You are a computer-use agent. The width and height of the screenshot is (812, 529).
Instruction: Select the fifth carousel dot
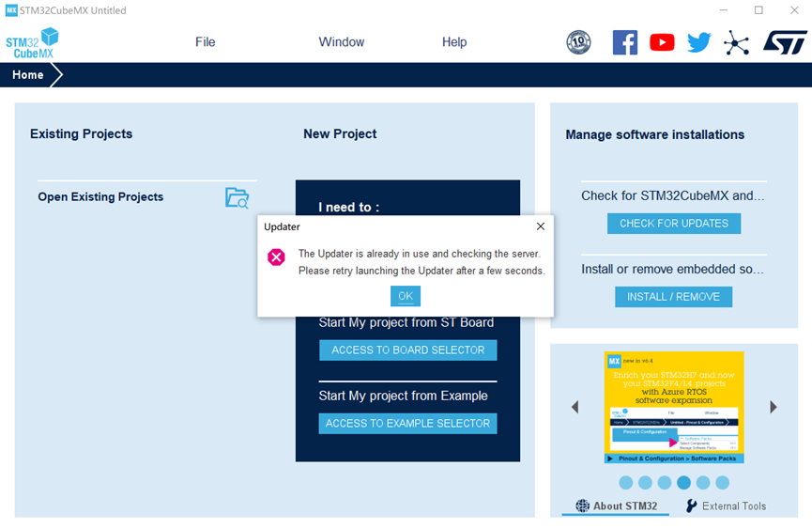pos(703,483)
